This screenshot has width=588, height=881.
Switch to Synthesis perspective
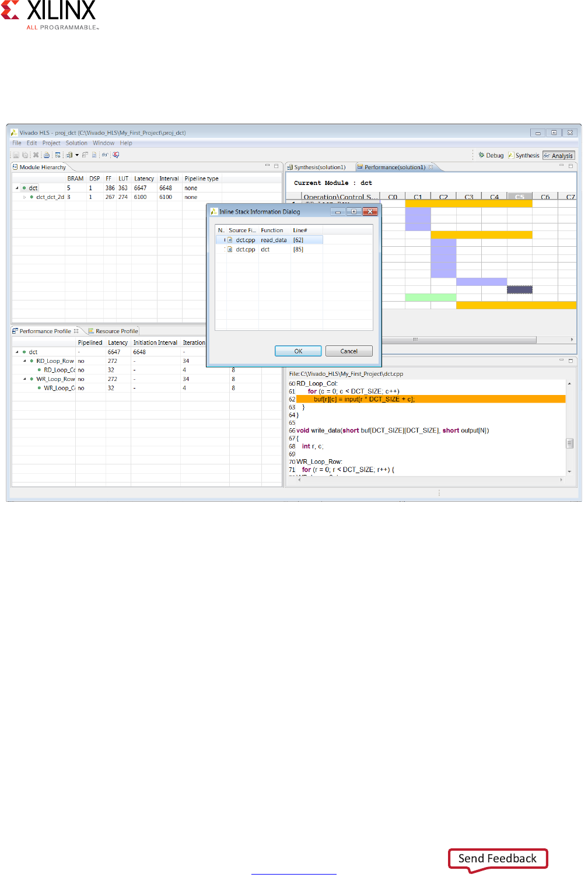coord(524,155)
